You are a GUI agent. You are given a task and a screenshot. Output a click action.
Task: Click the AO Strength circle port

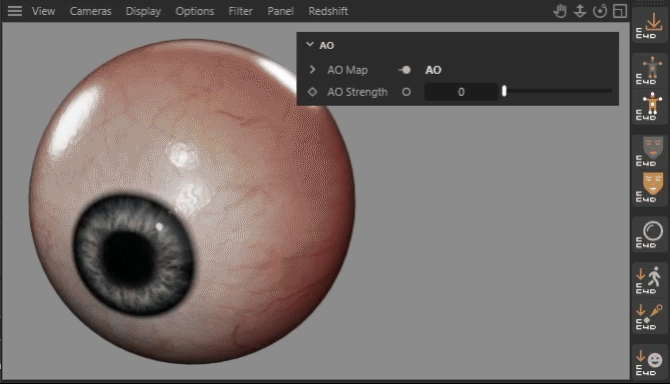(406, 92)
